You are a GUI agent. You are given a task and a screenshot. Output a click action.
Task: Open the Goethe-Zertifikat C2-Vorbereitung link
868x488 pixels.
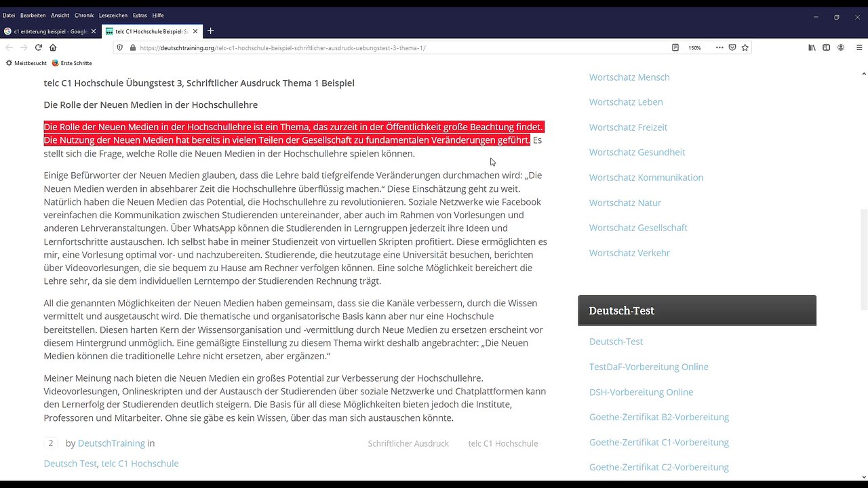click(x=659, y=467)
